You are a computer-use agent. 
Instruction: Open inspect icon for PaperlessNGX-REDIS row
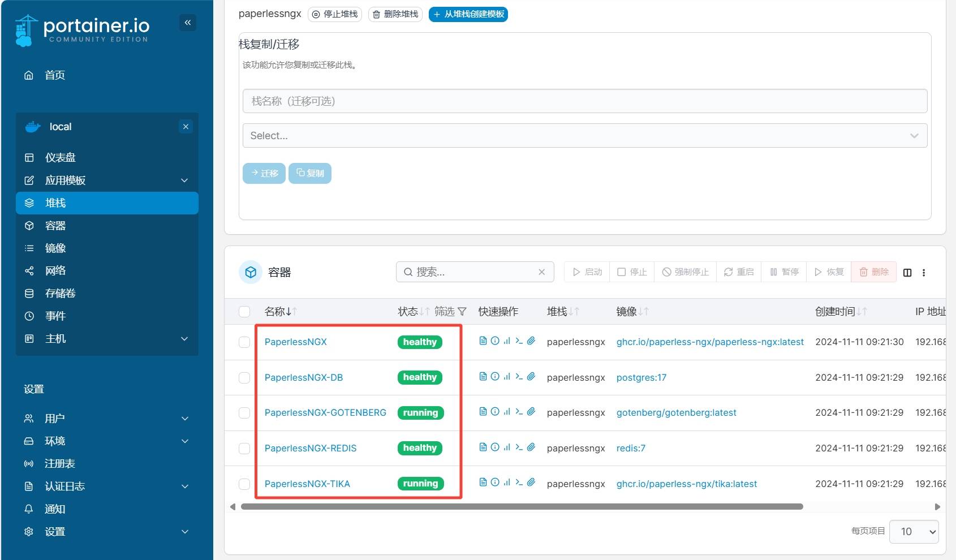click(495, 447)
